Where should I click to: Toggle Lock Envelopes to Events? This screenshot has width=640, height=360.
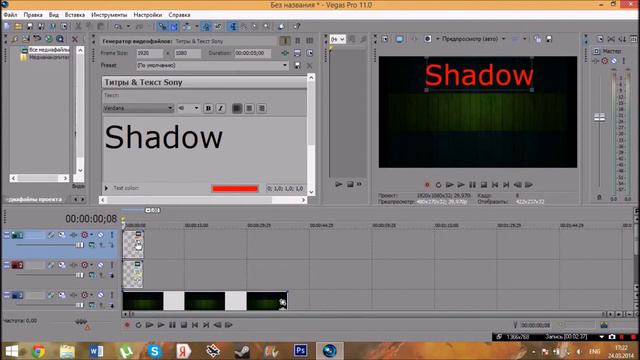[x=207, y=27]
